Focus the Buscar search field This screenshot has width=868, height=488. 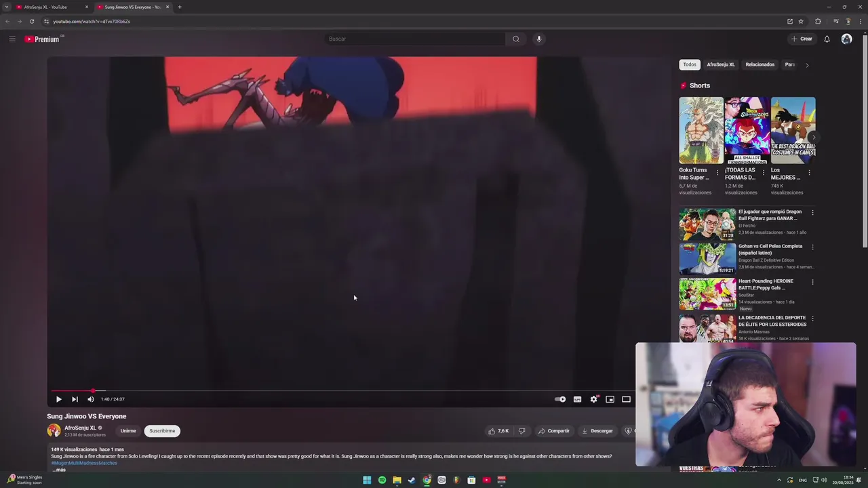414,39
